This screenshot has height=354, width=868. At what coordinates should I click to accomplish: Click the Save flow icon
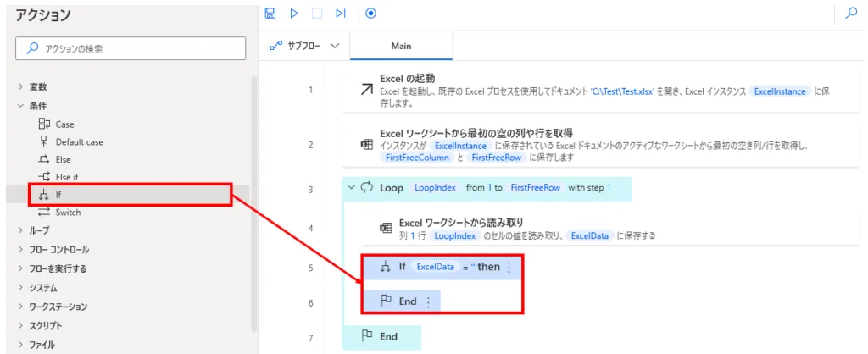pyautogui.click(x=270, y=13)
